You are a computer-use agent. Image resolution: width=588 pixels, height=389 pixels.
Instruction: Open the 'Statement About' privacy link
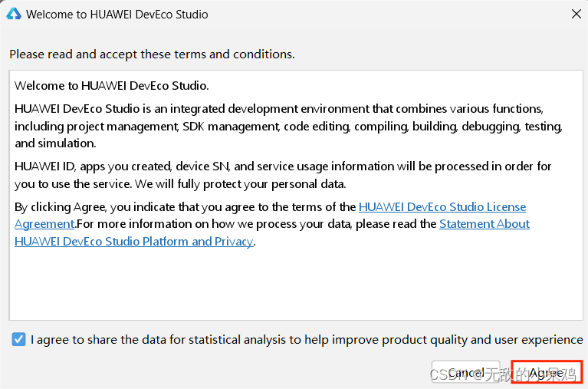485,224
